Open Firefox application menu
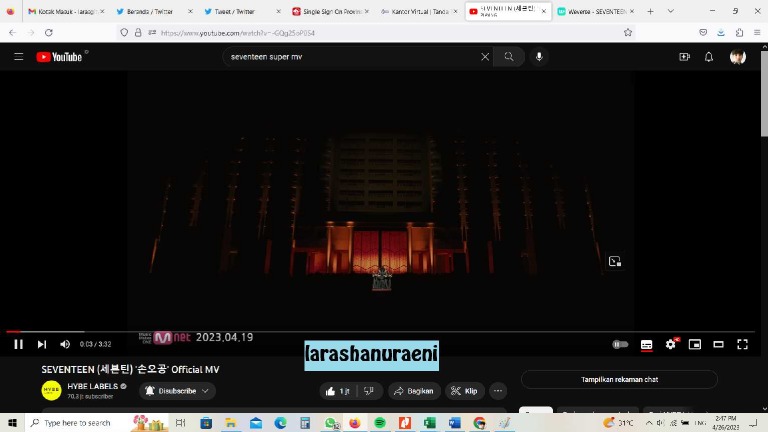 (757, 33)
